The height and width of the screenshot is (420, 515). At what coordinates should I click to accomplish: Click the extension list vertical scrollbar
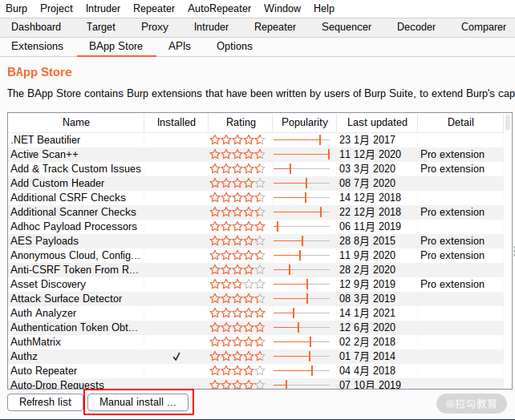coord(508,252)
